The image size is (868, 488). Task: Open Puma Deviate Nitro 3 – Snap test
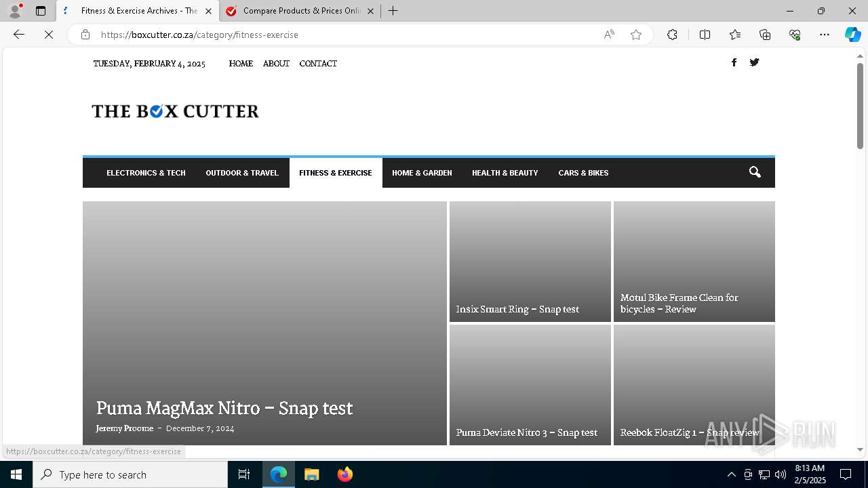[527, 432]
